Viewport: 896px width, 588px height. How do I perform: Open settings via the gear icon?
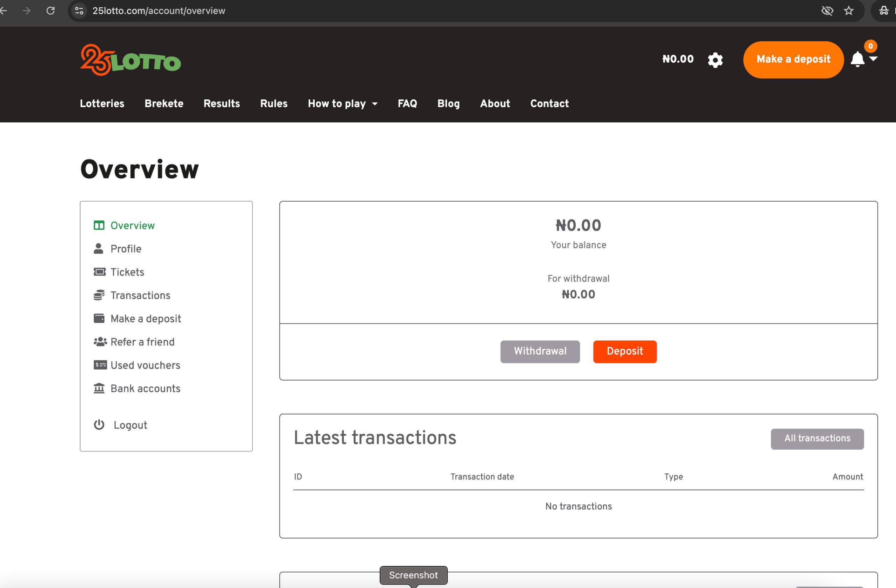(715, 60)
